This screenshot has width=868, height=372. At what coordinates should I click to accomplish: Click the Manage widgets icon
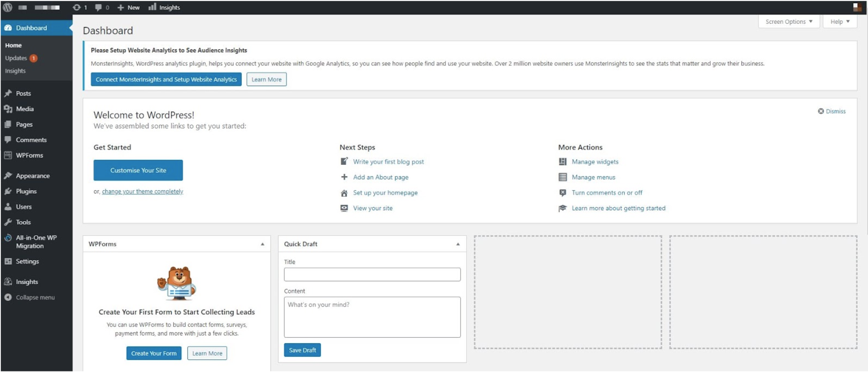(563, 162)
